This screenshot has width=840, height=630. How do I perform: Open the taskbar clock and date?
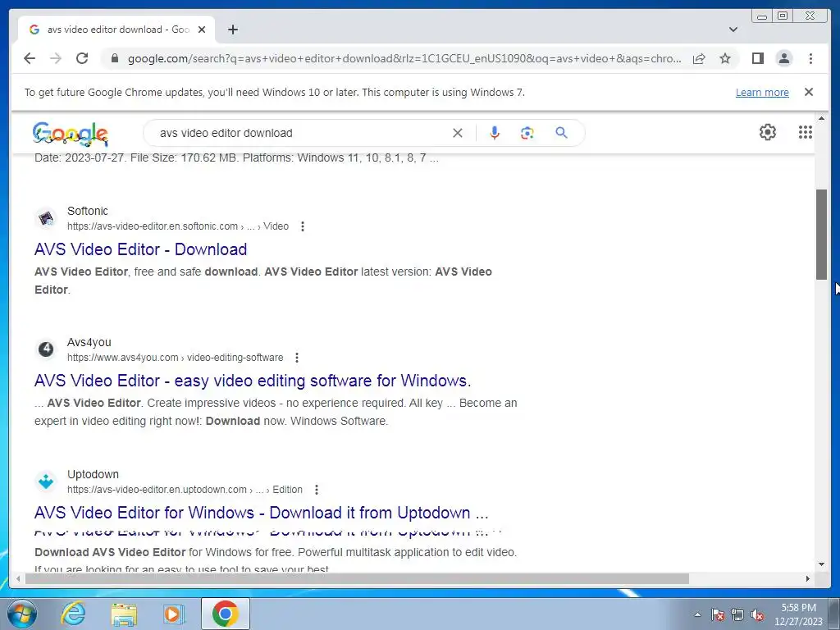[798, 614]
